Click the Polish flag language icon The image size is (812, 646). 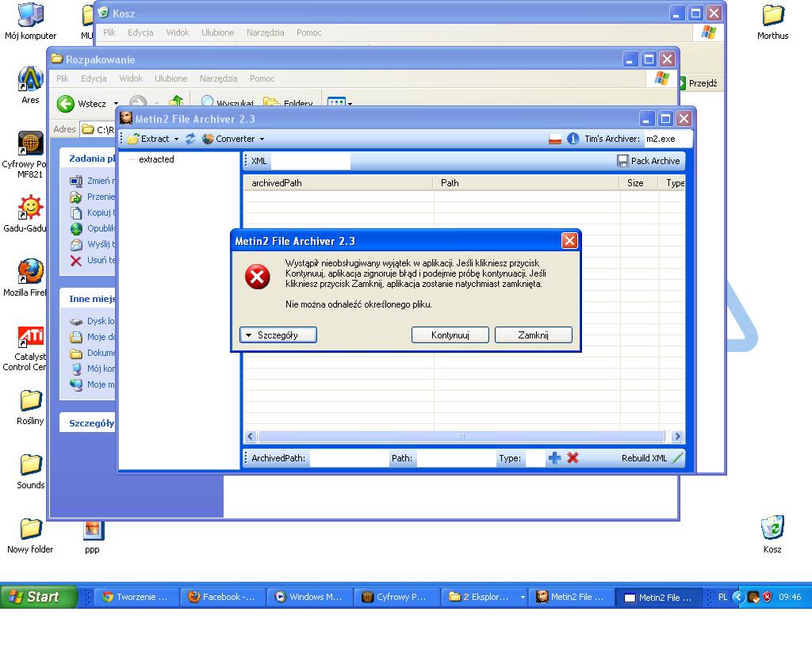[555, 139]
